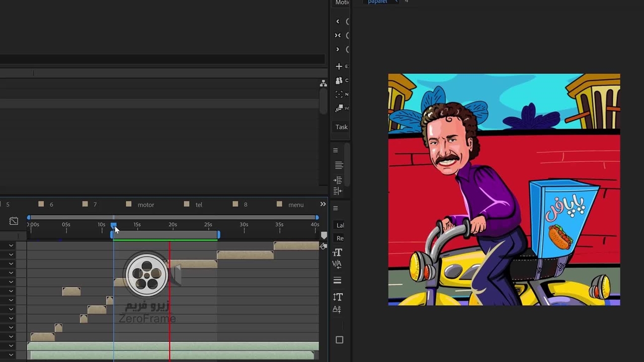Click the focus brackets icon in Motion panel
The width and height of the screenshot is (644, 362).
pyautogui.click(x=339, y=95)
